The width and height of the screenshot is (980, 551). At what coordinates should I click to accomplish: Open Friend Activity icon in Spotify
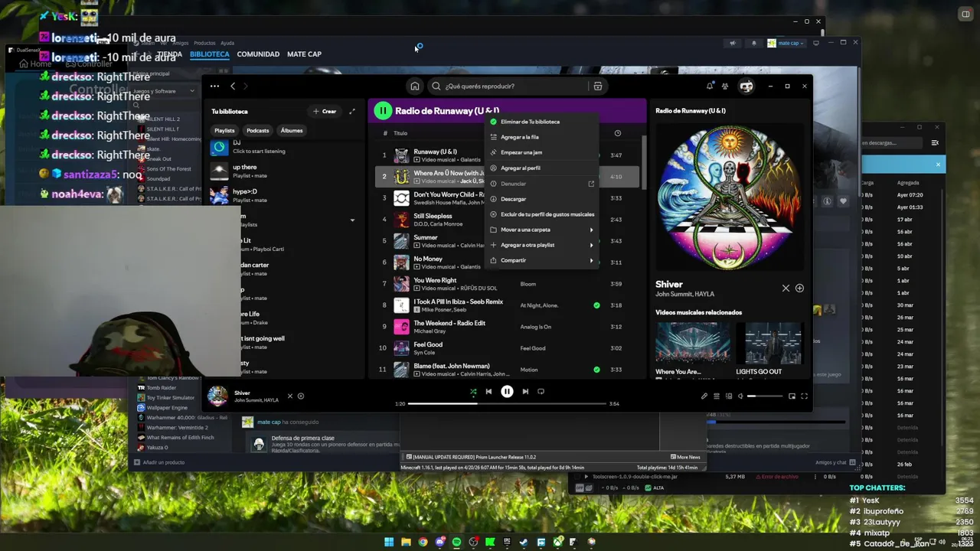pos(725,86)
